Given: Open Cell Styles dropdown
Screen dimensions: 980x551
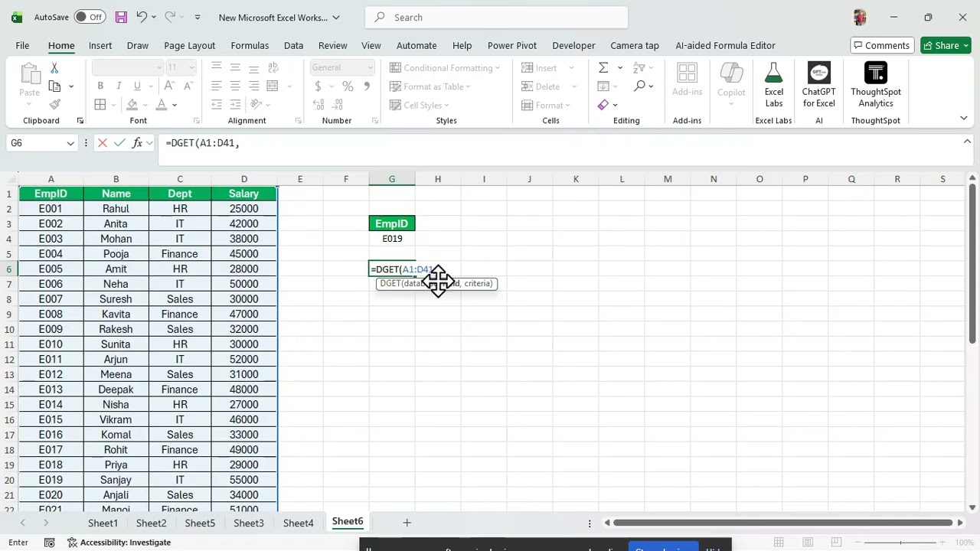Looking at the screenshot, I should tap(420, 105).
